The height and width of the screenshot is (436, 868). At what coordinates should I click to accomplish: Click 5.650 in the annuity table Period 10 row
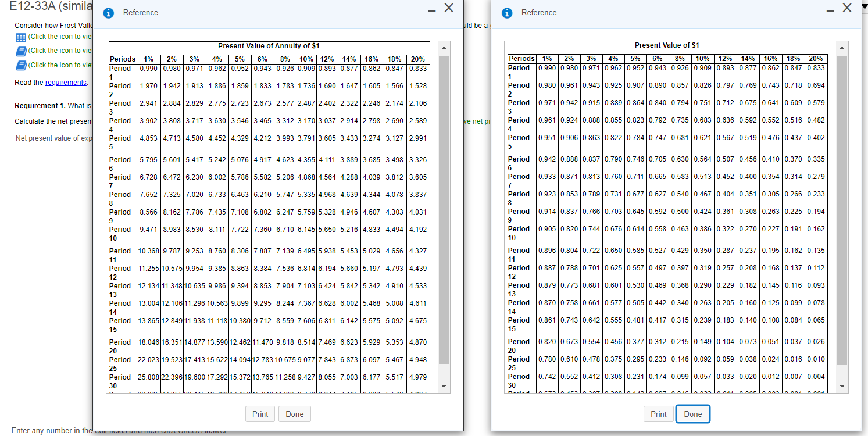pyautogui.click(x=327, y=230)
